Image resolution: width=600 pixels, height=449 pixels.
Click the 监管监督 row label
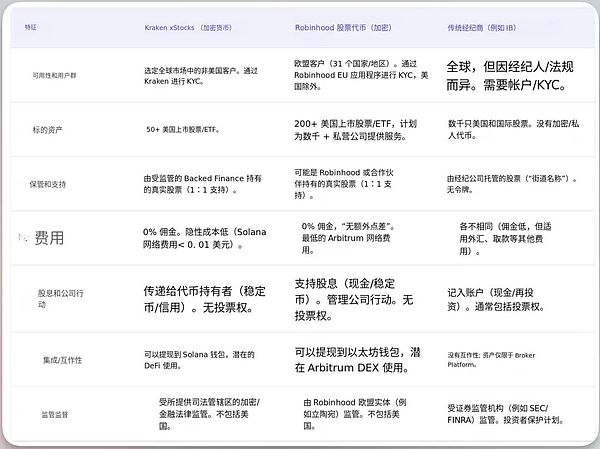pyautogui.click(x=59, y=411)
